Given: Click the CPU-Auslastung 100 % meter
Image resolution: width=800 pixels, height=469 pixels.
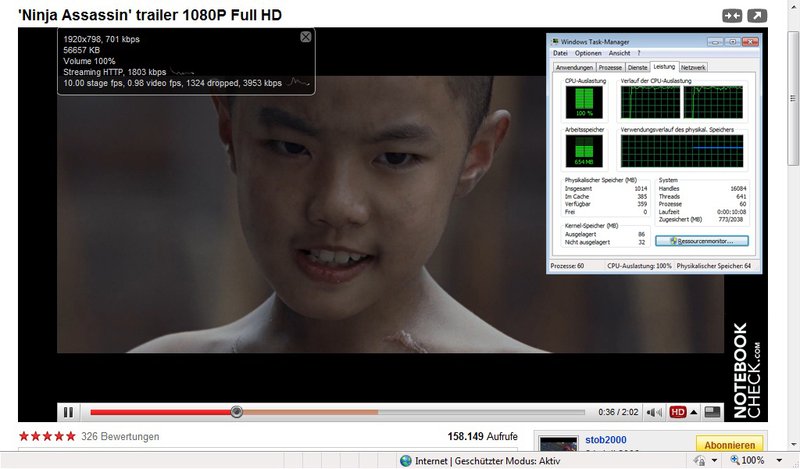Looking at the screenshot, I should click(584, 102).
